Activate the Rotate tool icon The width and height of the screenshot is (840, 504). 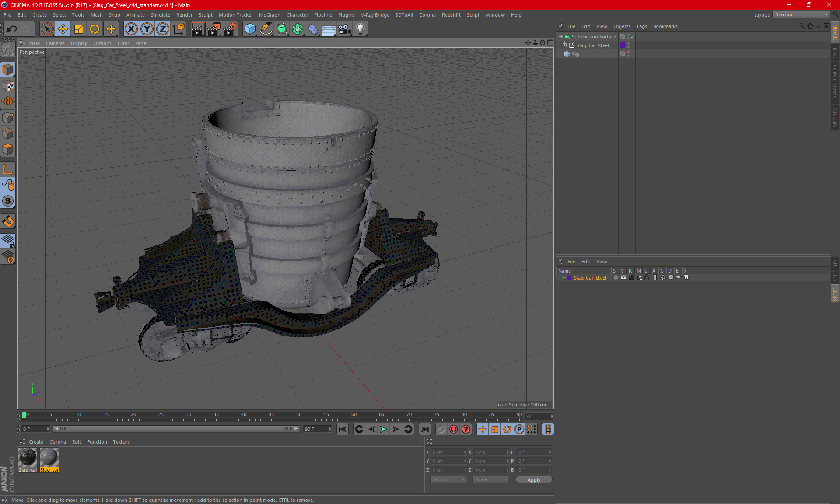point(94,29)
